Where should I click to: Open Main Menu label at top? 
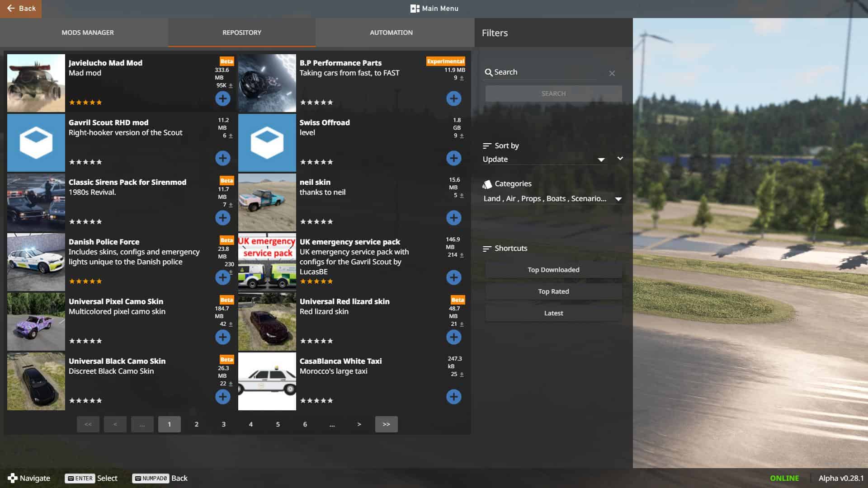tap(440, 9)
